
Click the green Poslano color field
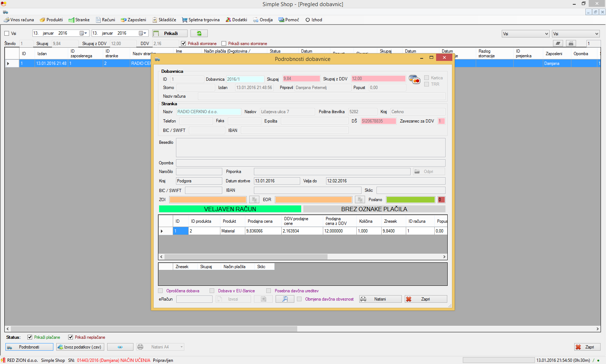410,200
